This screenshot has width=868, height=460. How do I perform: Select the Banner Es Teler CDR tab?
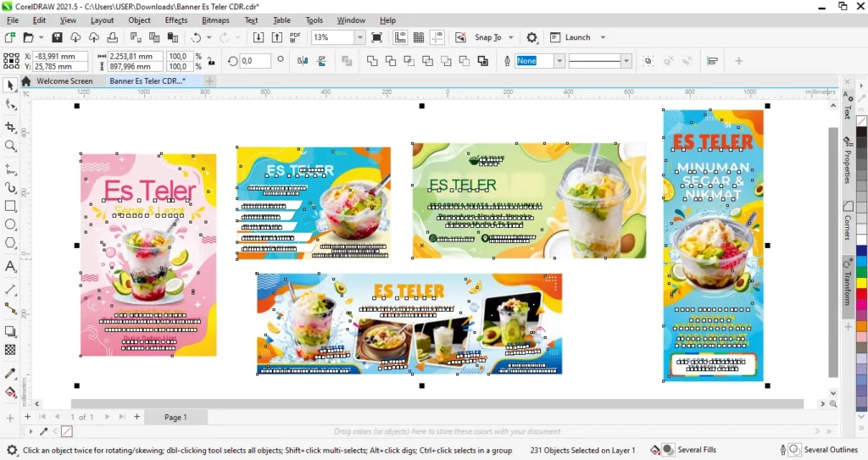tap(147, 80)
